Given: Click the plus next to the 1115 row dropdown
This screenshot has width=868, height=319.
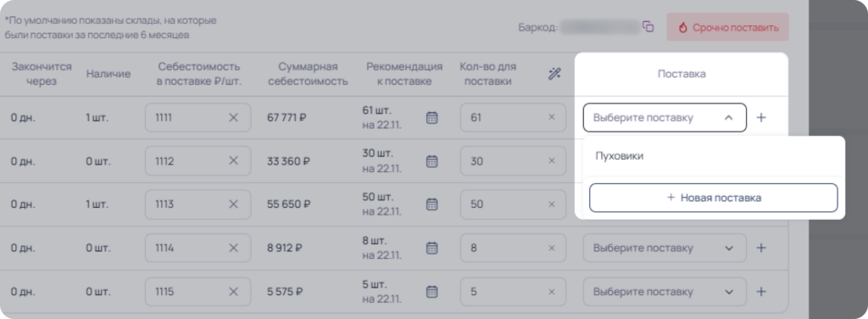Looking at the screenshot, I should click(x=761, y=291).
